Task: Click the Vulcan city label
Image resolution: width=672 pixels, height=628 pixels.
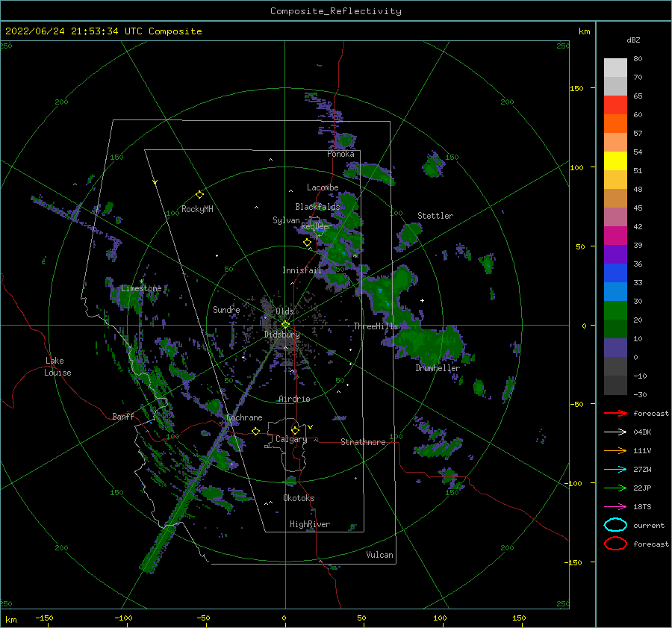Action: click(x=379, y=555)
